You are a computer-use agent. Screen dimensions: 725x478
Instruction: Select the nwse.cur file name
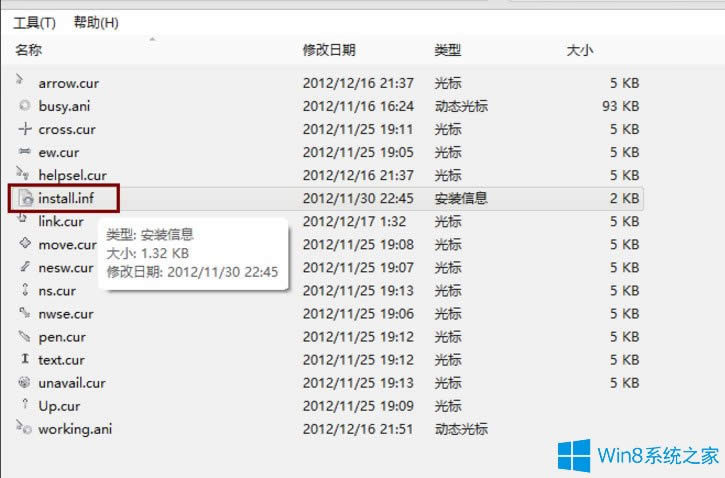[x=66, y=314]
